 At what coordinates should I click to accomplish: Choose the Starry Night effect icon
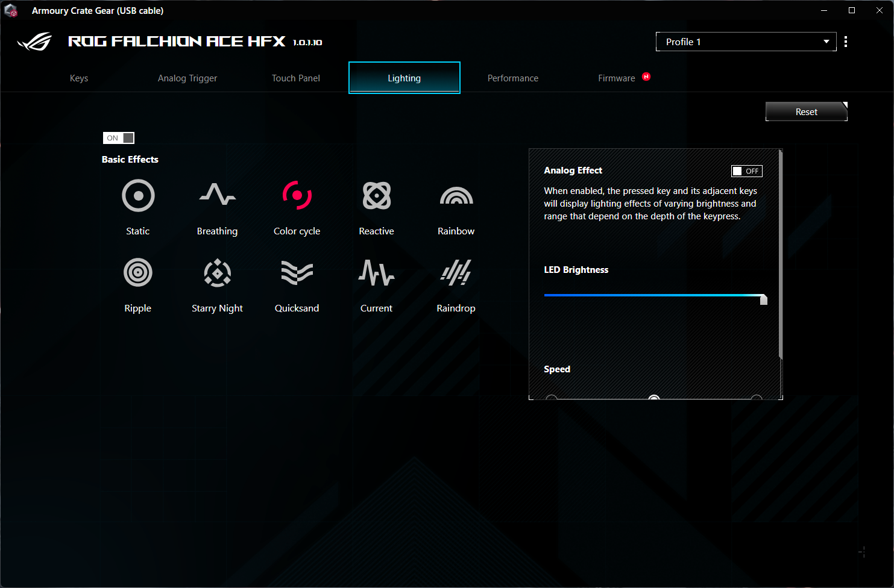pos(218,273)
